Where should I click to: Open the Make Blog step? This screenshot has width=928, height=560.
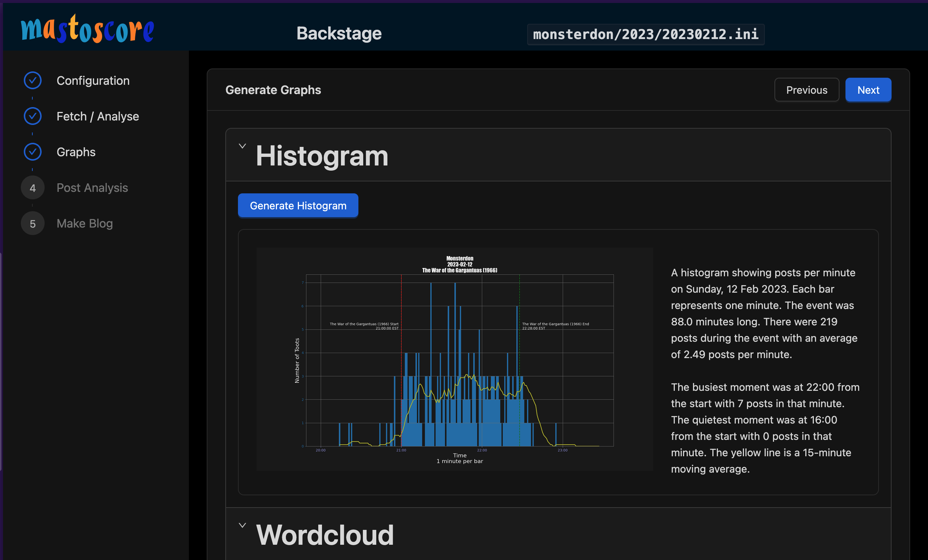pyautogui.click(x=85, y=224)
